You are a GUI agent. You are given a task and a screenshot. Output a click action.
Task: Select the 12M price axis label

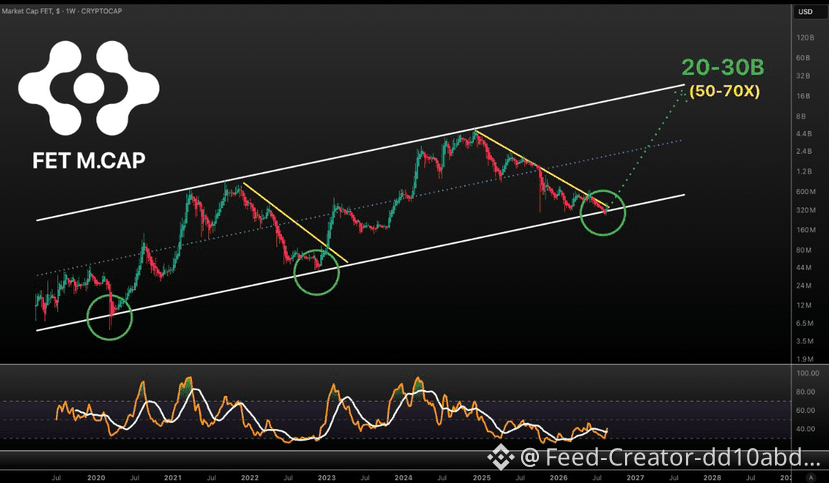[804, 305]
